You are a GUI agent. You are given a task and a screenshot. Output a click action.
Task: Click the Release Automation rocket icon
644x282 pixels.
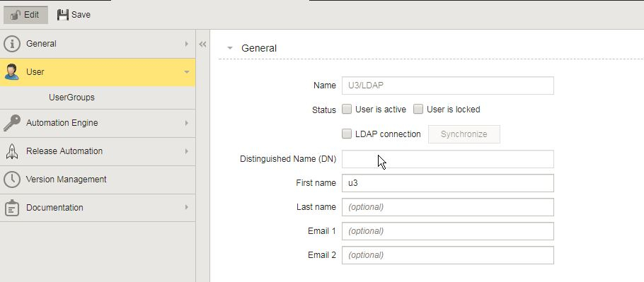coord(12,151)
